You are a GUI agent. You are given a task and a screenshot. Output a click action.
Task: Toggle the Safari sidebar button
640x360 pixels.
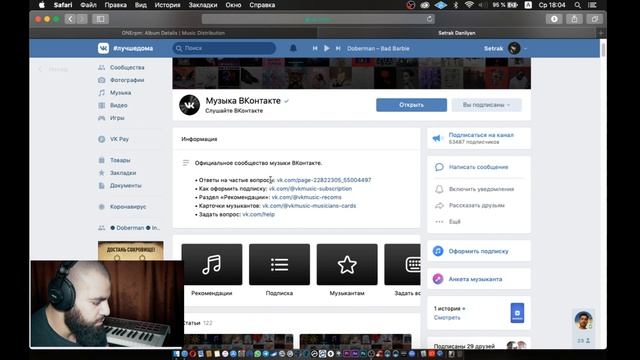100,19
